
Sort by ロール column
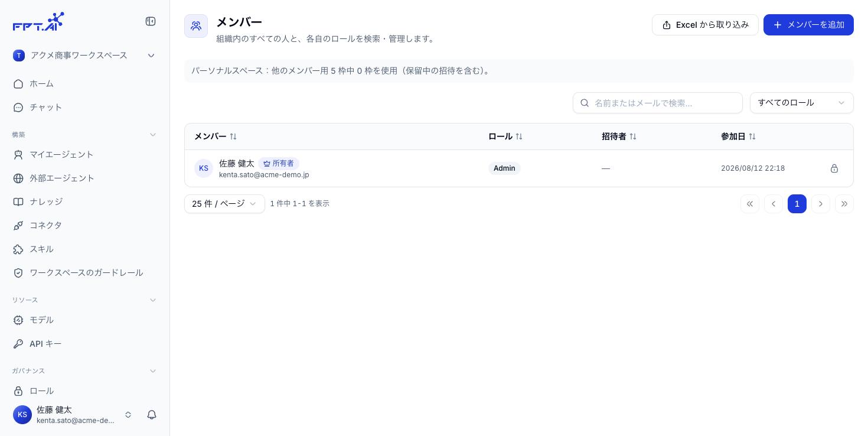[x=505, y=136]
